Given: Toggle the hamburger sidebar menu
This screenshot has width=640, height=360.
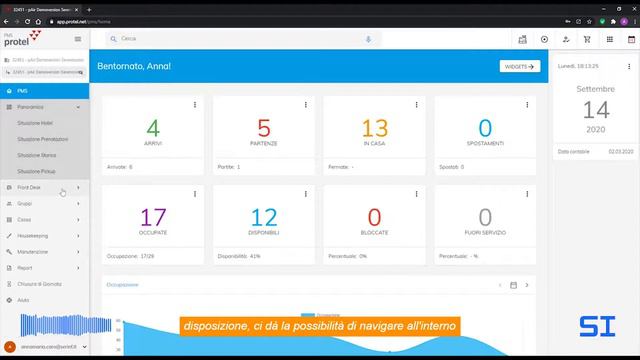Looking at the screenshot, I should point(78,39).
